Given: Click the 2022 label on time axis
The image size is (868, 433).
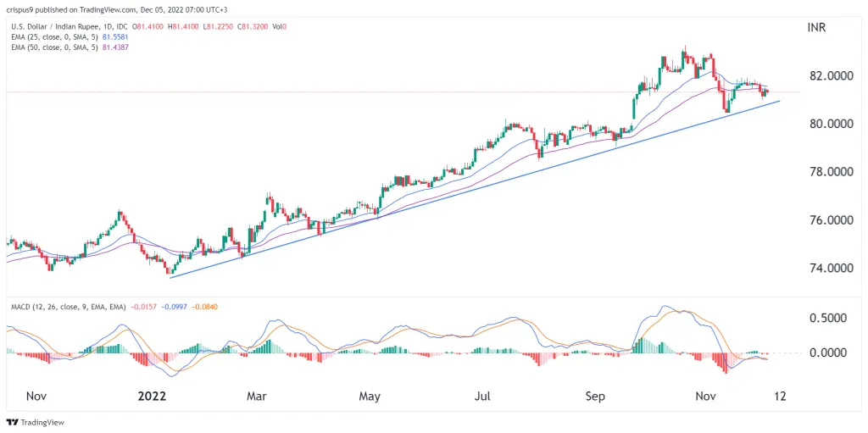Looking at the screenshot, I should [x=153, y=397].
